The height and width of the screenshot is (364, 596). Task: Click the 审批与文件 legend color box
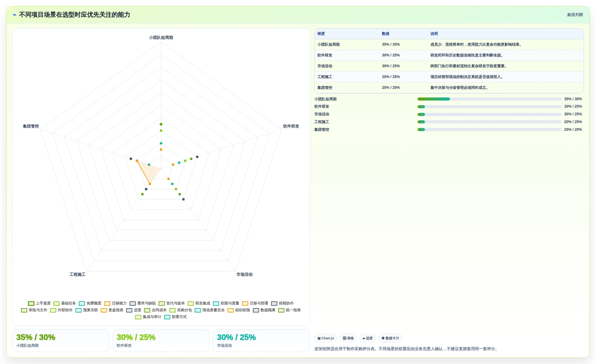tap(24, 310)
